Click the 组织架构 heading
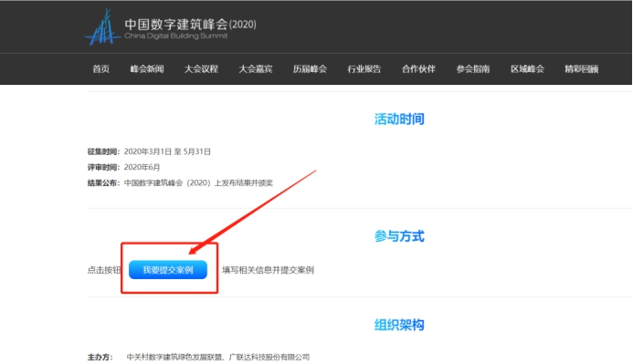This screenshot has height=364, width=633. point(399,325)
